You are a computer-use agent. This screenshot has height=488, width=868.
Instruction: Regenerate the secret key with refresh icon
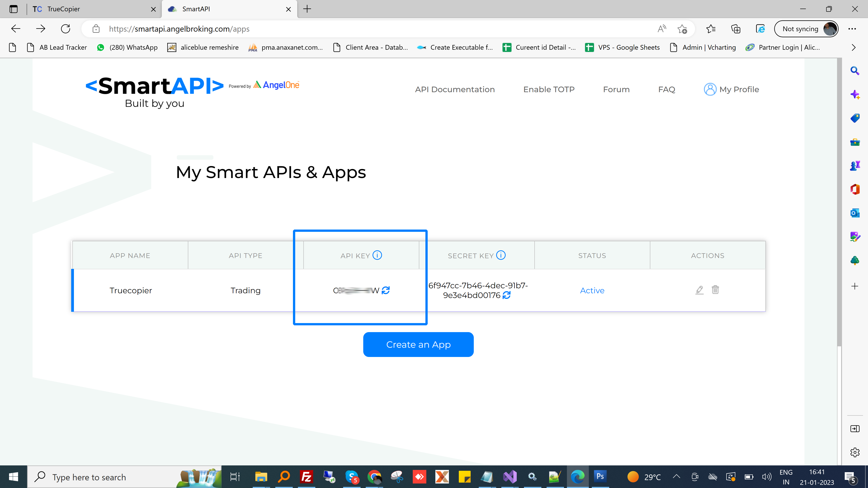tap(506, 295)
